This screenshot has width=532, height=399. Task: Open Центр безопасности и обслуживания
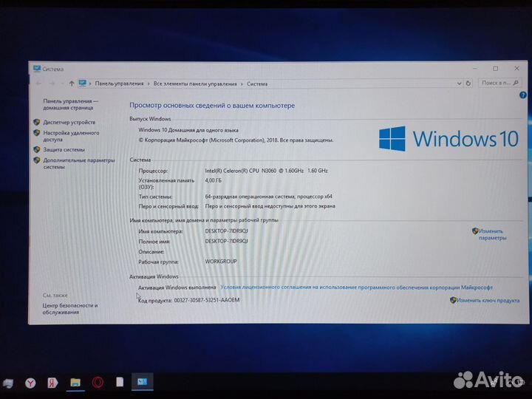coord(70,308)
